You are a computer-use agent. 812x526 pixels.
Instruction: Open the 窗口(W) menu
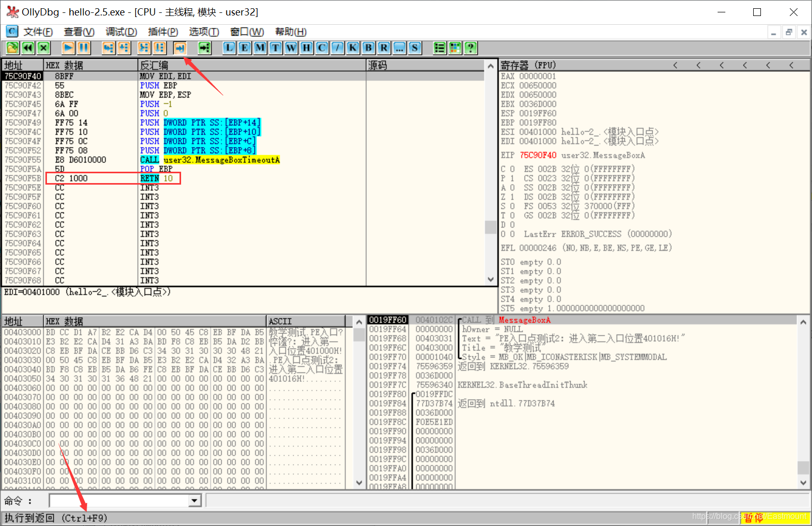coord(247,32)
